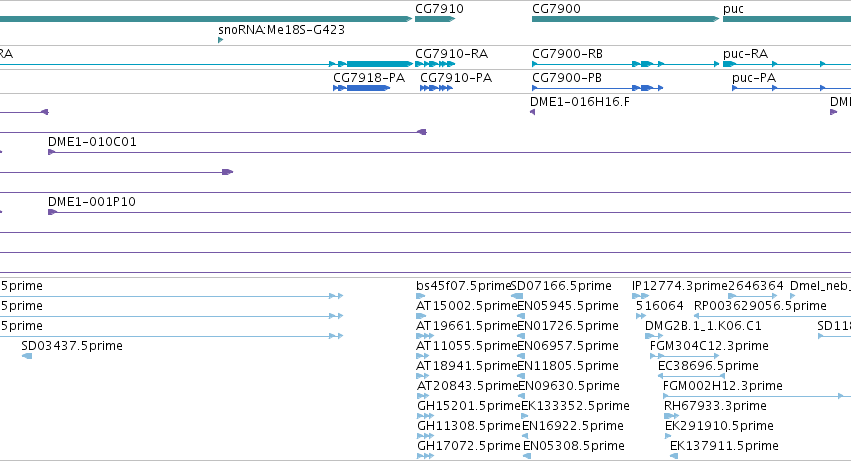Select the 2646364 feature label

[x=755, y=286]
